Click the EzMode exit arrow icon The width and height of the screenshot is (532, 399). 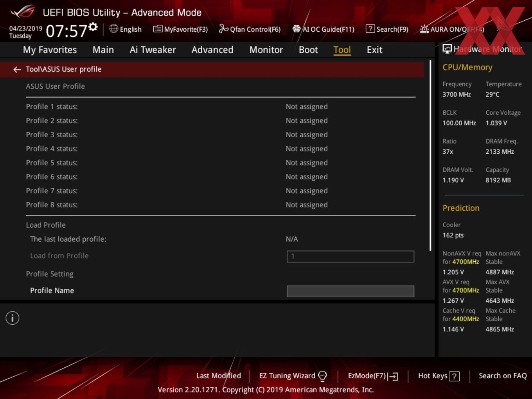click(393, 376)
